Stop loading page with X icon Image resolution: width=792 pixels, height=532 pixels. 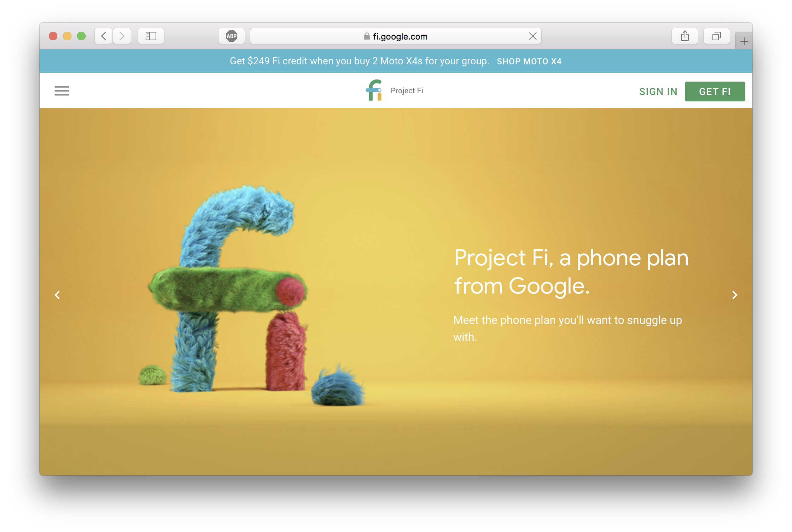(533, 36)
